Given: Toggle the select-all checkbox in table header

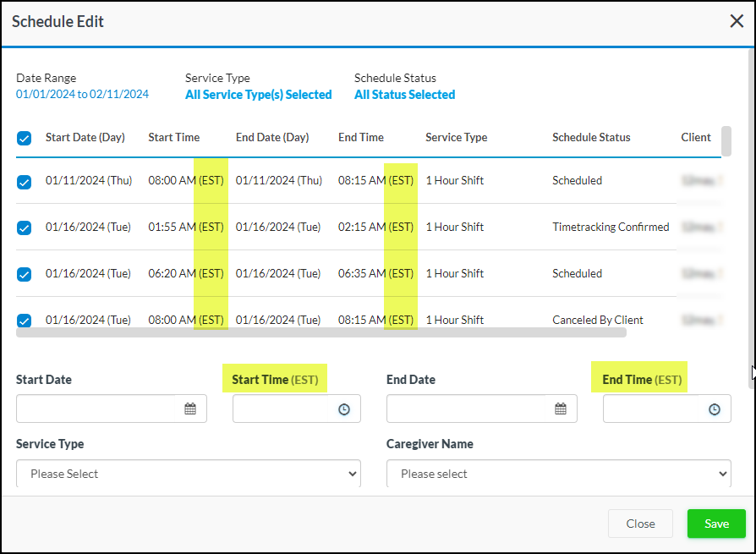Looking at the screenshot, I should [25, 138].
